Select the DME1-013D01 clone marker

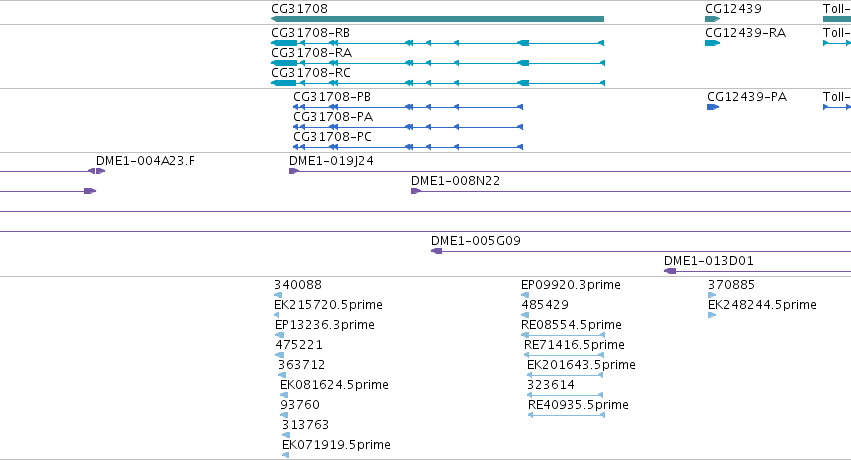(670, 271)
